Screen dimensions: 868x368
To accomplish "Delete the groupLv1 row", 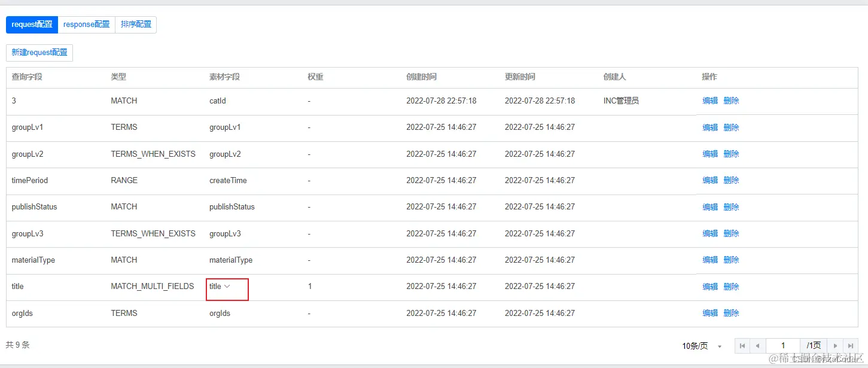I will (x=732, y=127).
